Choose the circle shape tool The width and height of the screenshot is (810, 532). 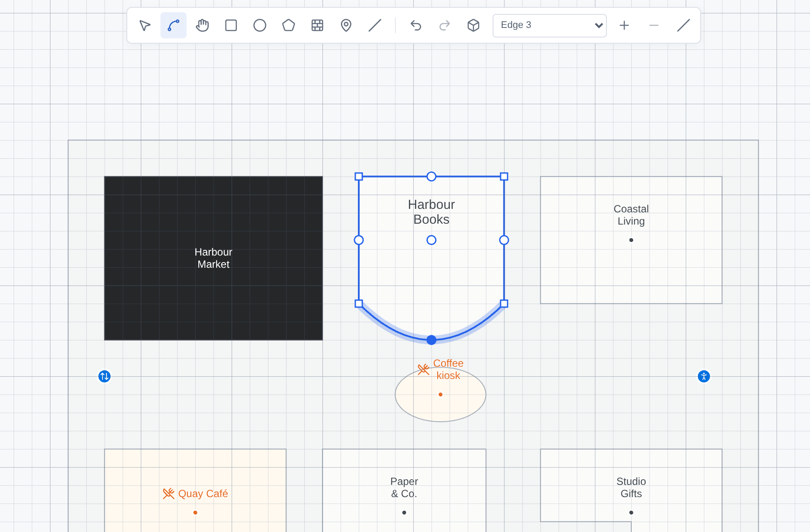click(x=260, y=25)
